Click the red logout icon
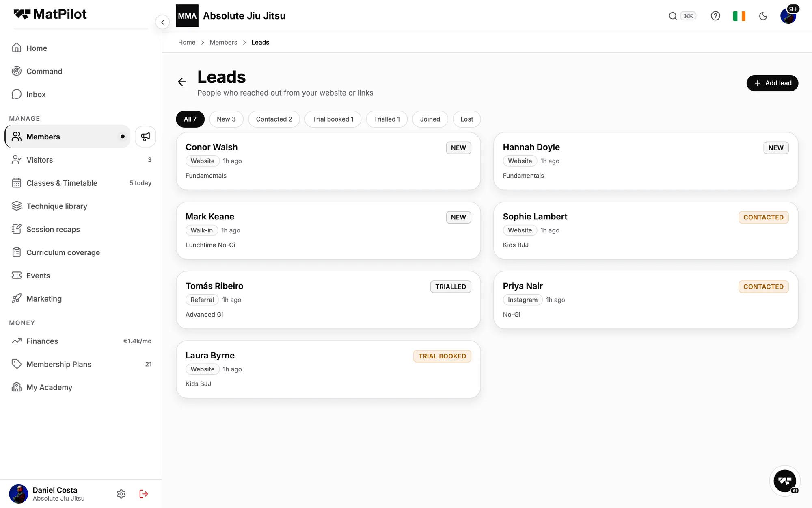The height and width of the screenshot is (508, 812). pyautogui.click(x=144, y=494)
